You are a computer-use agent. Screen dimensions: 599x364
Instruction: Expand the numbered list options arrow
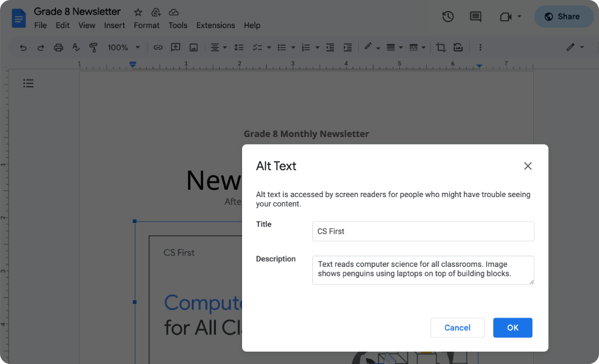tap(317, 48)
